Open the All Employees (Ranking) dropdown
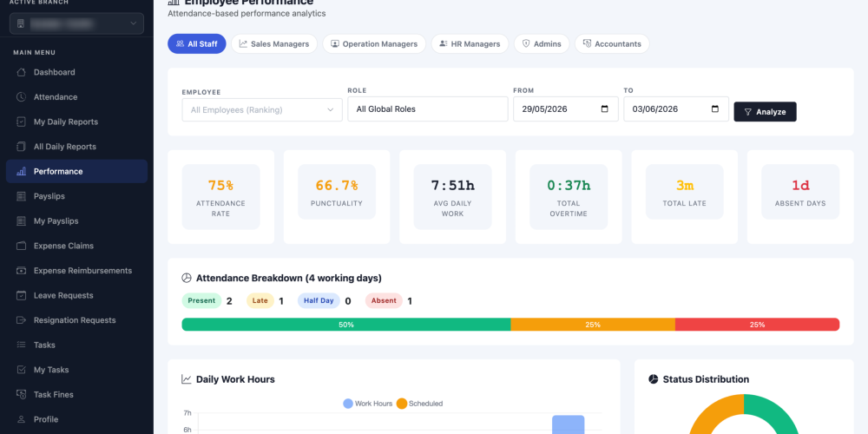 pyautogui.click(x=262, y=109)
